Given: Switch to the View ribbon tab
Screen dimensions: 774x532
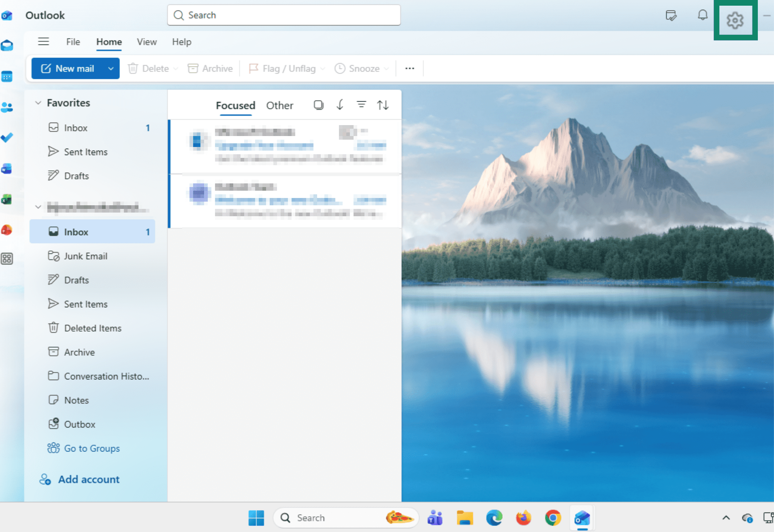Looking at the screenshot, I should pyautogui.click(x=147, y=42).
